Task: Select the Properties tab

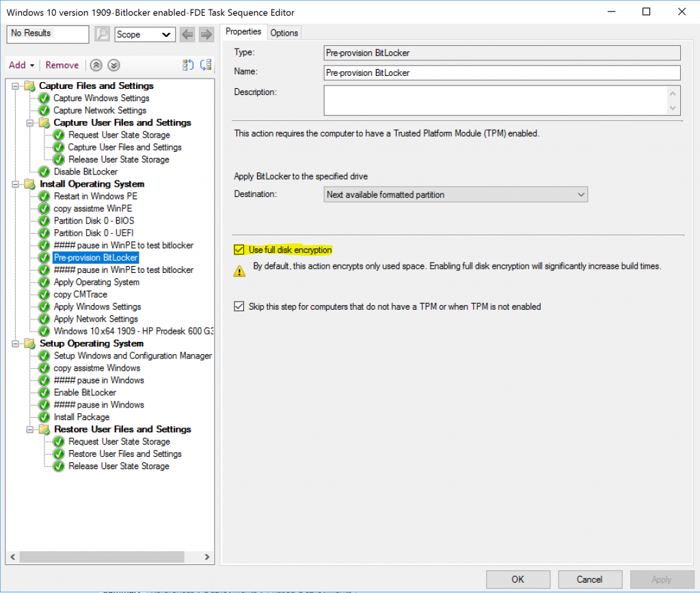Action: (x=243, y=31)
